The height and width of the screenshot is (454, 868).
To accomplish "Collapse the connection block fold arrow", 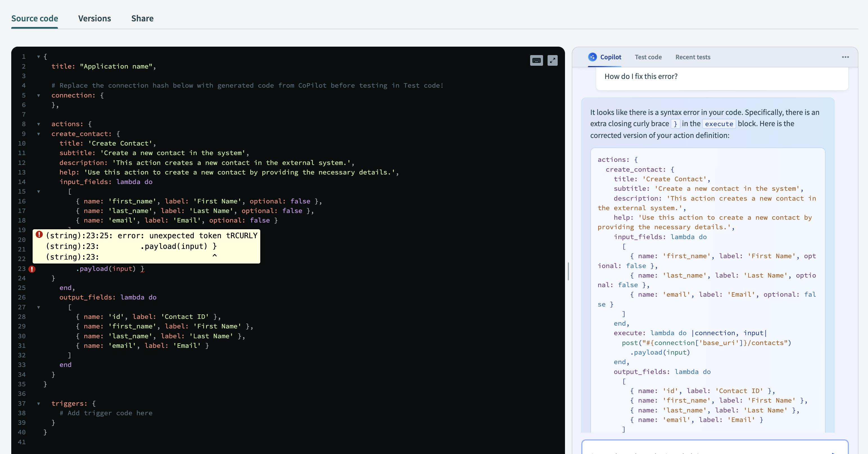I will pos(39,96).
